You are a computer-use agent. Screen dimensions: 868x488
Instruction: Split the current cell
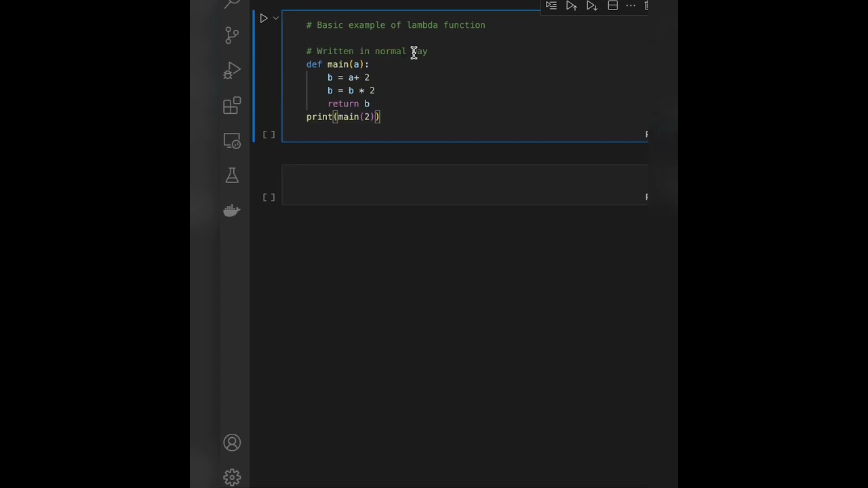(x=612, y=5)
